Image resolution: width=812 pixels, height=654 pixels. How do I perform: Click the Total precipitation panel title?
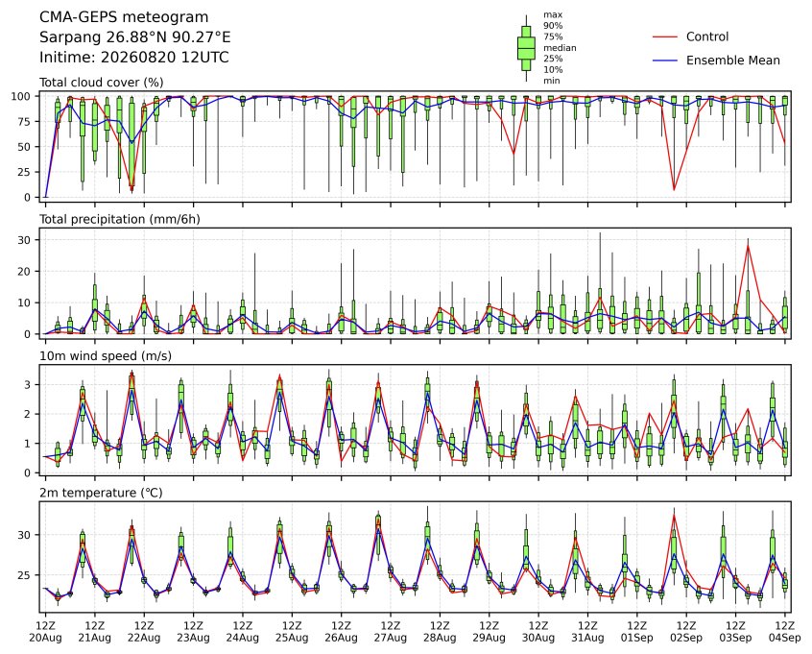(x=120, y=219)
